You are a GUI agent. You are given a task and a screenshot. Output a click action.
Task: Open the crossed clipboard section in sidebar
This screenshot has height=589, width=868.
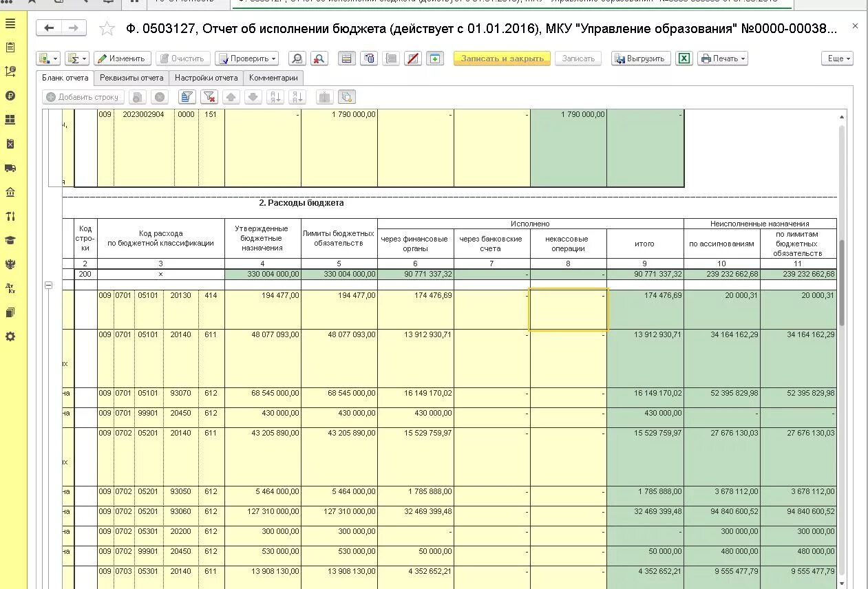(10, 144)
